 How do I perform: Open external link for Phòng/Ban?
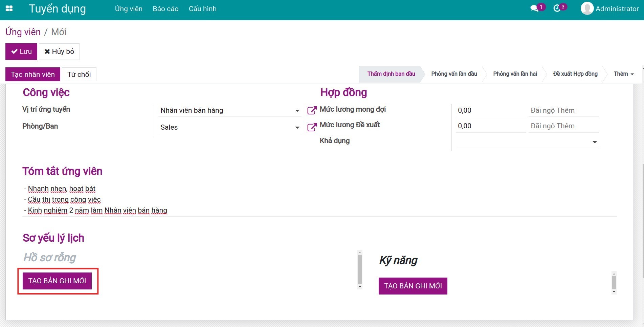[x=312, y=127]
